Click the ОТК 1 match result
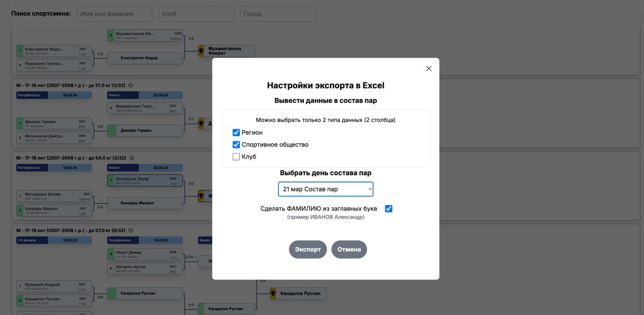The height and width of the screenshot is (315, 644). 191,257
